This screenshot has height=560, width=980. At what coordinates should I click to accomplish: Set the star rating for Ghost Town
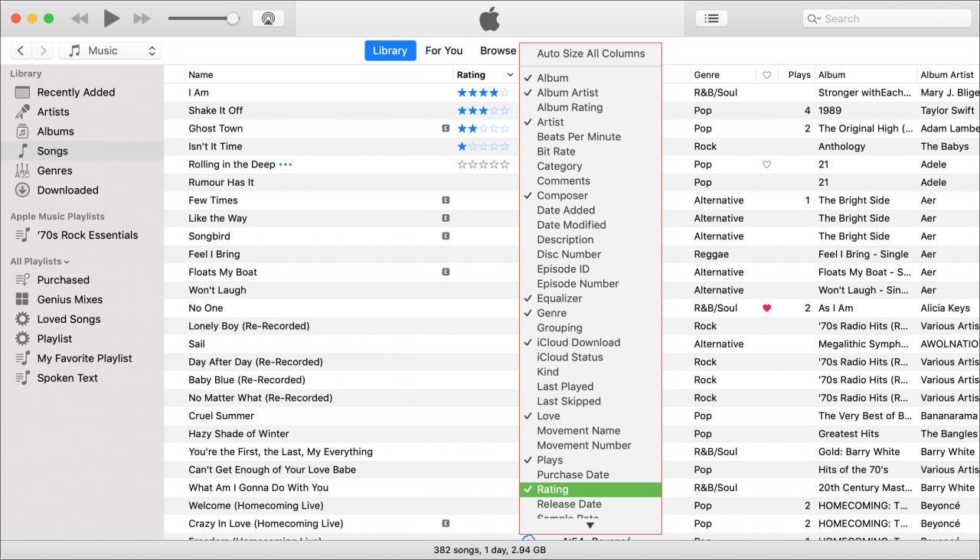[x=483, y=129]
